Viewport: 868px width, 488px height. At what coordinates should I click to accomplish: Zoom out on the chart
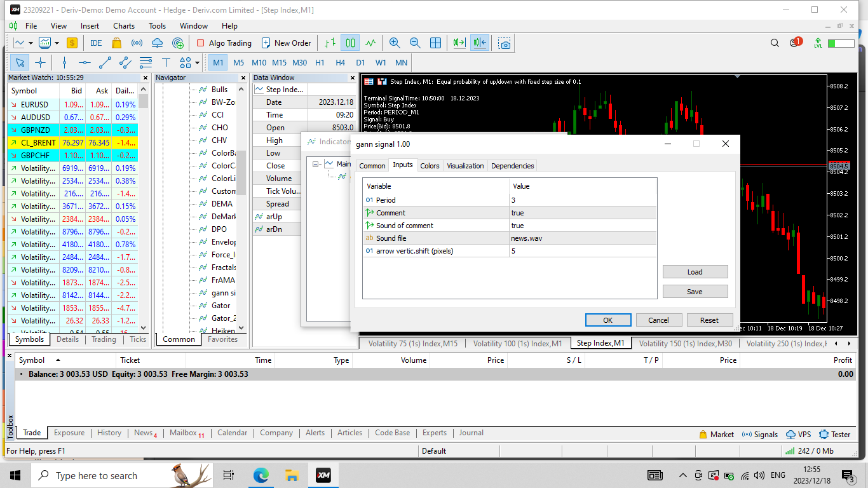click(415, 43)
